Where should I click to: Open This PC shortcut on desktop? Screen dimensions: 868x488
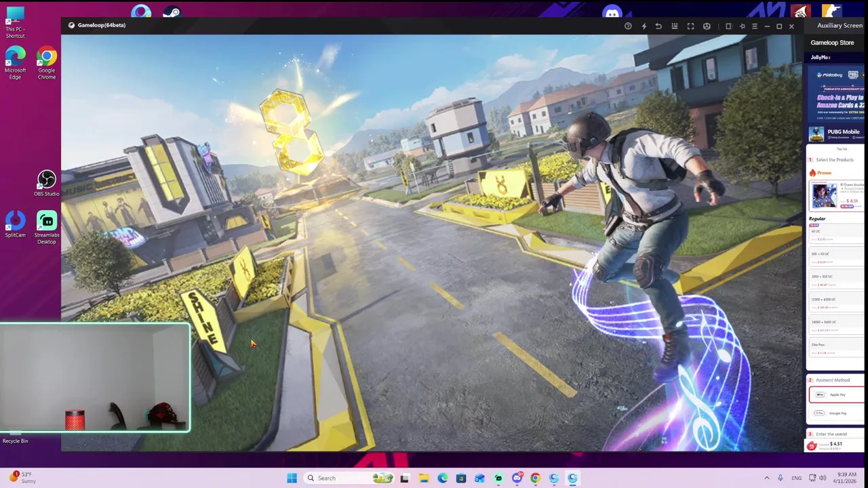(15, 22)
